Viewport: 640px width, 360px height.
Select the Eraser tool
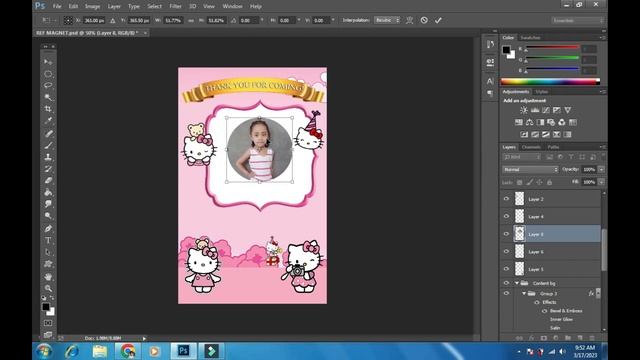pos(48,180)
